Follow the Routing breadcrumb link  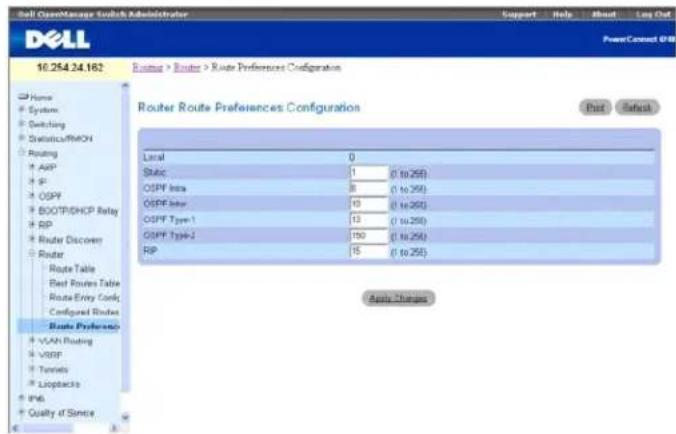coord(147,68)
